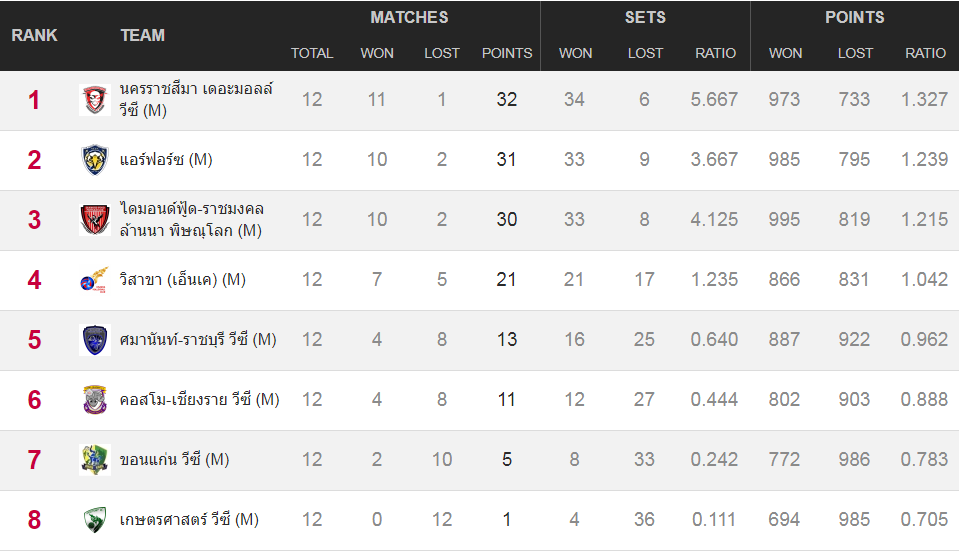This screenshot has width=959, height=551.
Task: Open the วิสาขา (เอ็นเค) (M) team link
Action: click(x=182, y=279)
